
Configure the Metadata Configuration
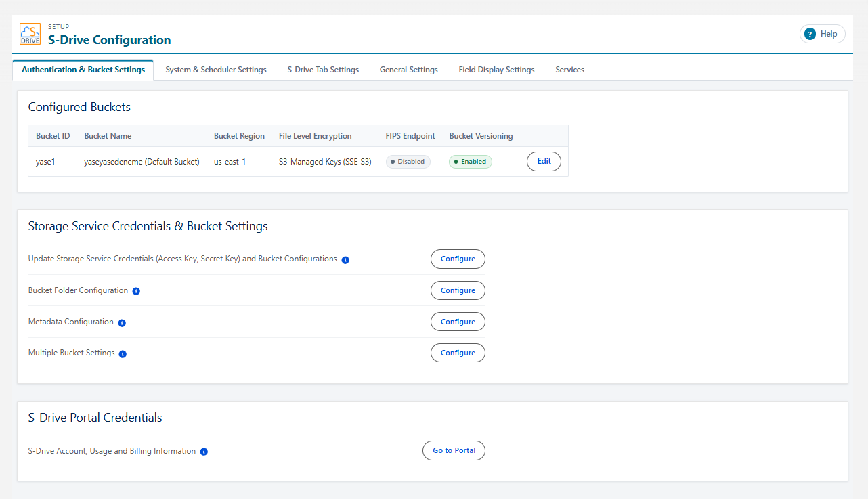point(458,322)
